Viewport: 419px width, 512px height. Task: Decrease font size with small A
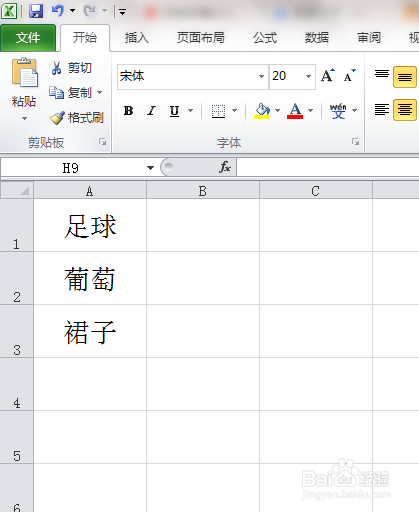[349, 76]
